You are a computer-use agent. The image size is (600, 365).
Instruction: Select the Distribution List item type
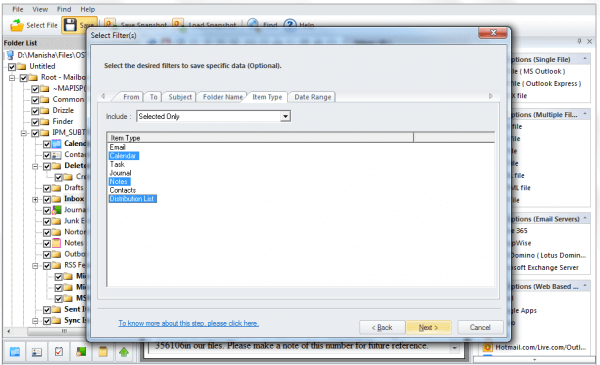click(x=132, y=199)
